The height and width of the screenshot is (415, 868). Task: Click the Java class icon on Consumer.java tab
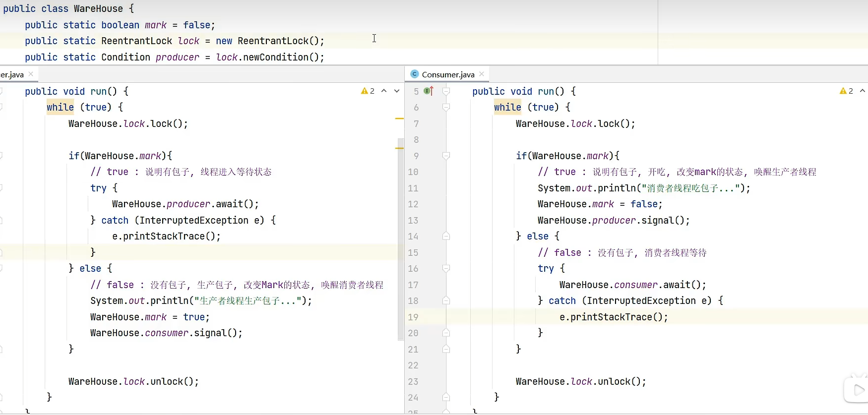(415, 74)
